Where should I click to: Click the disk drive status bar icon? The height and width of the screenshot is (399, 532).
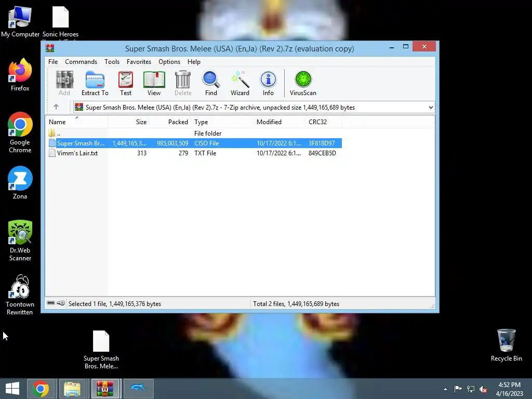pyautogui.click(x=51, y=303)
